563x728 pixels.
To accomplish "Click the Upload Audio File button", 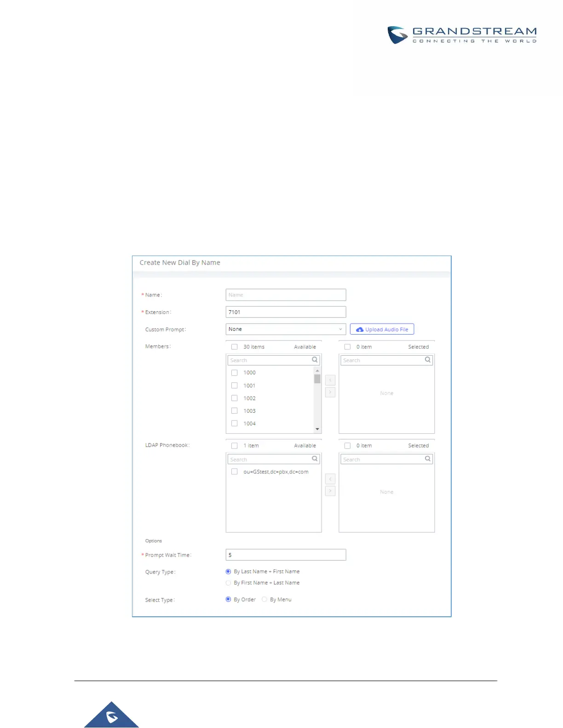I will click(382, 329).
